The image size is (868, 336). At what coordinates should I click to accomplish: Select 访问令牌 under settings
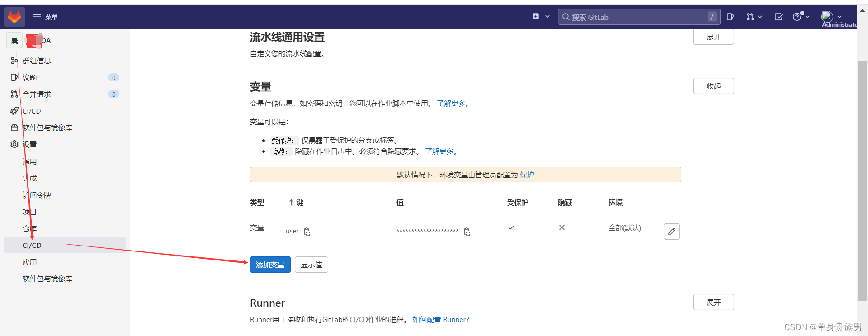[x=37, y=195]
